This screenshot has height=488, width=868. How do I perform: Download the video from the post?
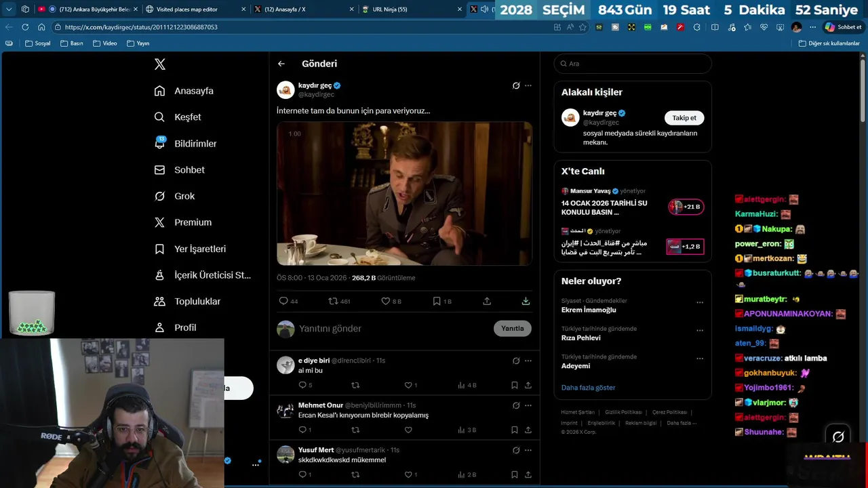click(x=526, y=301)
